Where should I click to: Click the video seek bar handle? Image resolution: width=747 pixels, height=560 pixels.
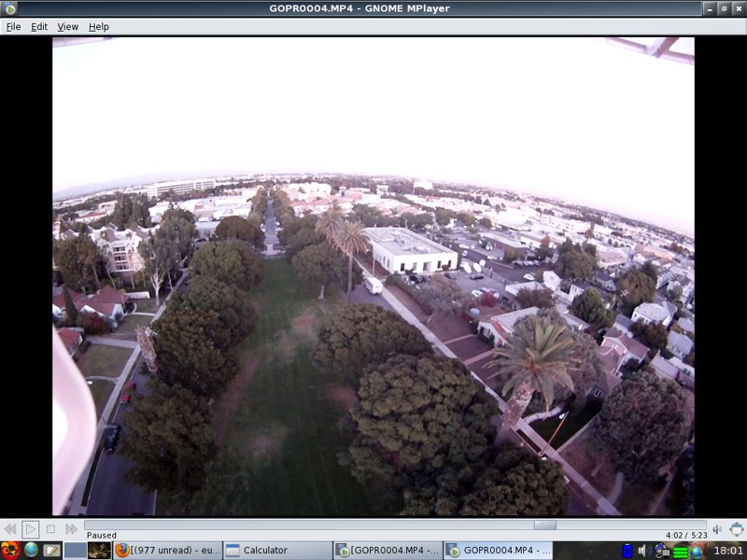click(x=544, y=525)
